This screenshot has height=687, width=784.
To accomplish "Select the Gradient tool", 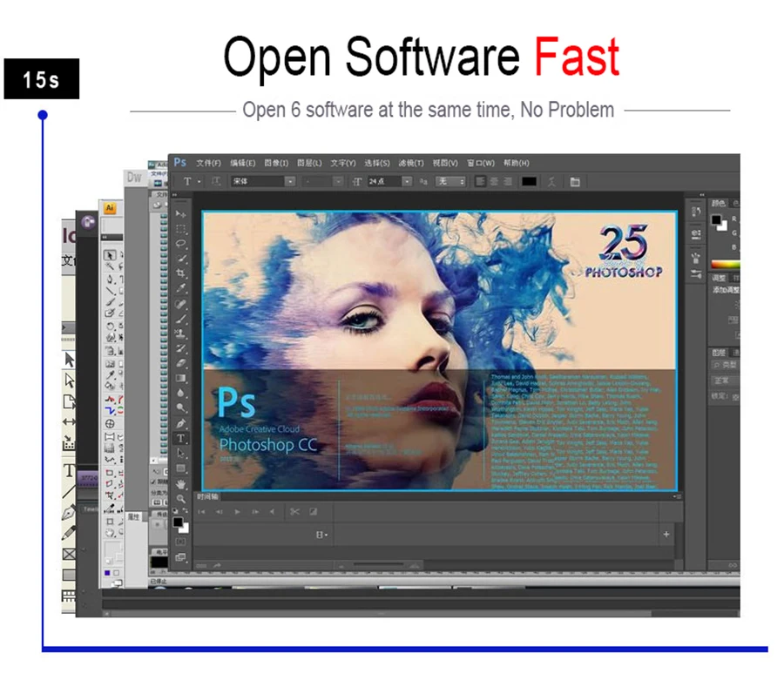I will (180, 378).
